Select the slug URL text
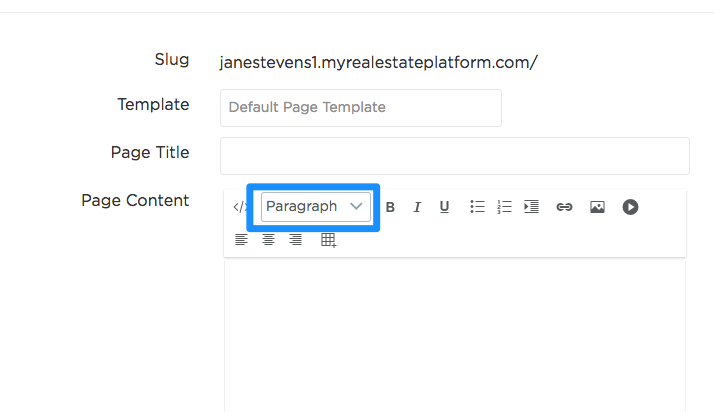714x412 pixels. point(378,62)
